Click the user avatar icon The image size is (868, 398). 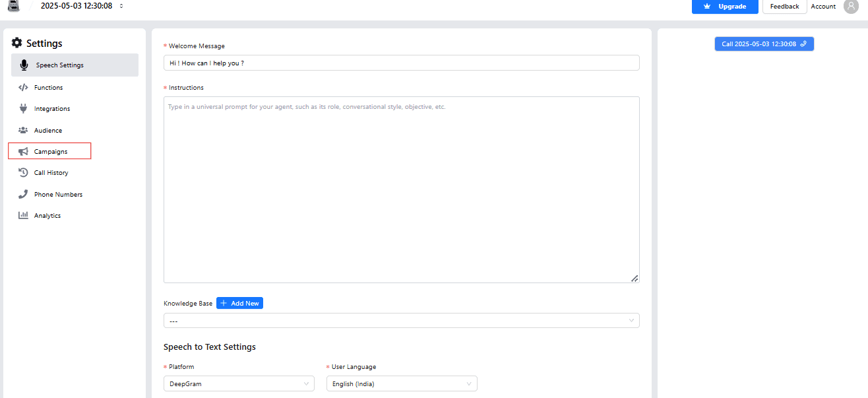pyautogui.click(x=851, y=7)
